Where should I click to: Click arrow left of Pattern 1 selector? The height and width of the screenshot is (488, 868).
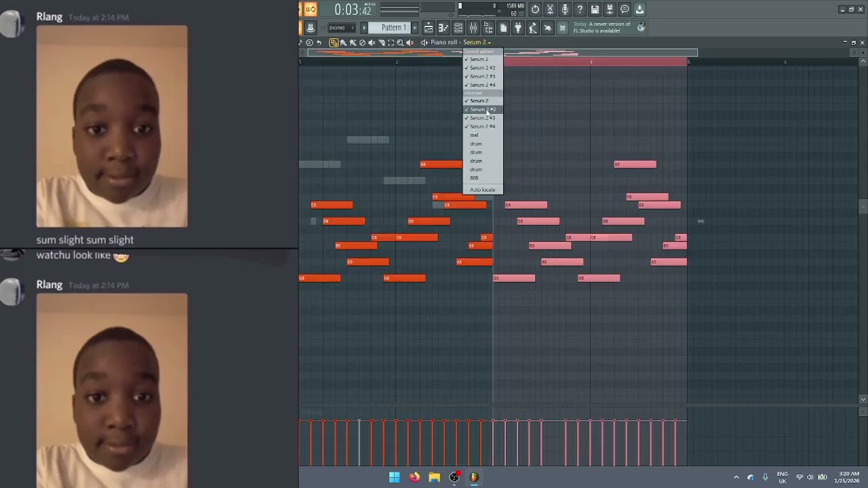(364, 28)
